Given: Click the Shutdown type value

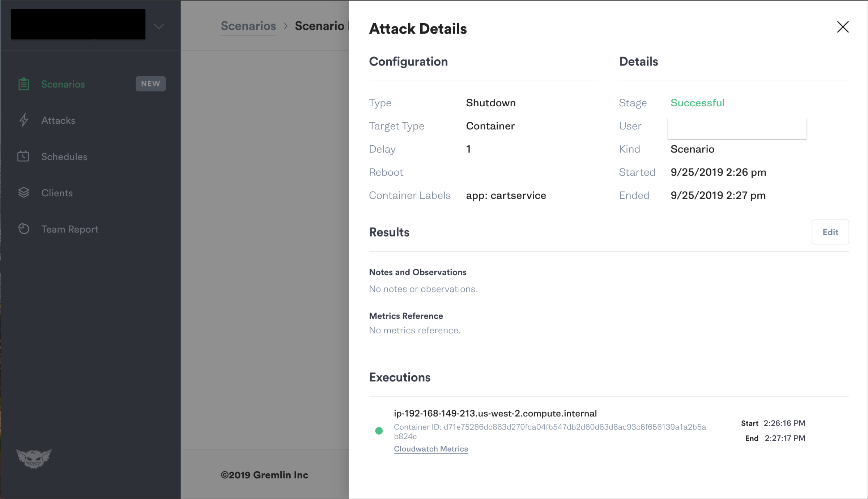Looking at the screenshot, I should pos(491,103).
